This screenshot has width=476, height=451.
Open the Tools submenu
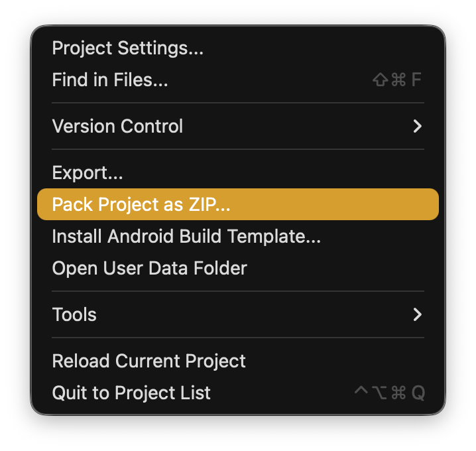[74, 314]
